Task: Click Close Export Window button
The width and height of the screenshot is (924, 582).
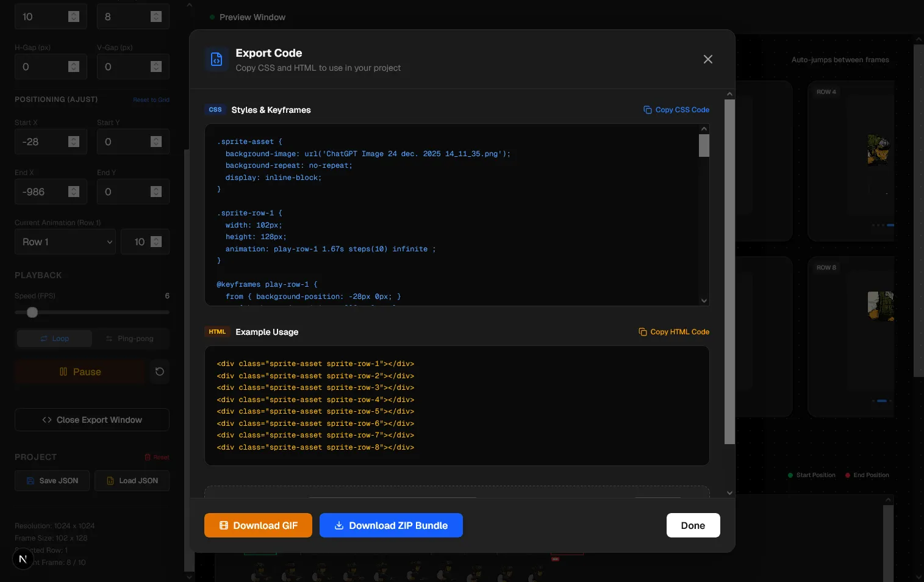Action: (92, 420)
